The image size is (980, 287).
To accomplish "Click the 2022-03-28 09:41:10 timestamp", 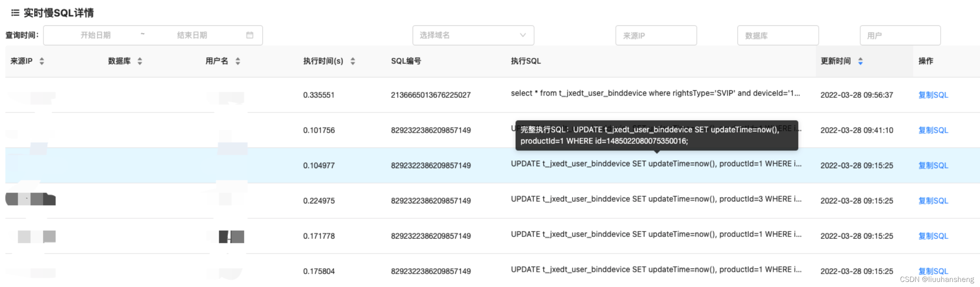I will (857, 130).
